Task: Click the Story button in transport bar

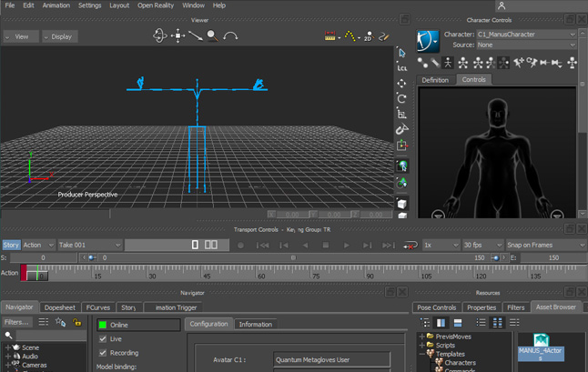Action: click(x=11, y=245)
